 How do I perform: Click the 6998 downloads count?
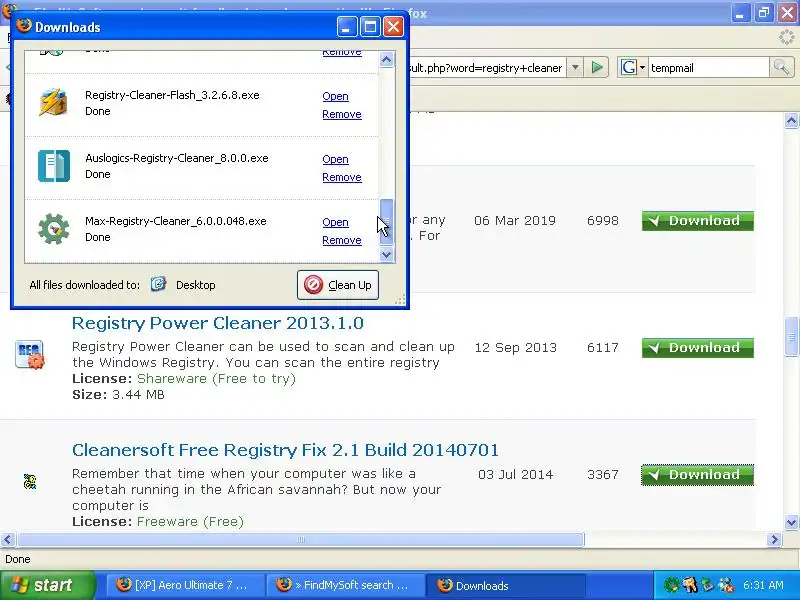603,221
